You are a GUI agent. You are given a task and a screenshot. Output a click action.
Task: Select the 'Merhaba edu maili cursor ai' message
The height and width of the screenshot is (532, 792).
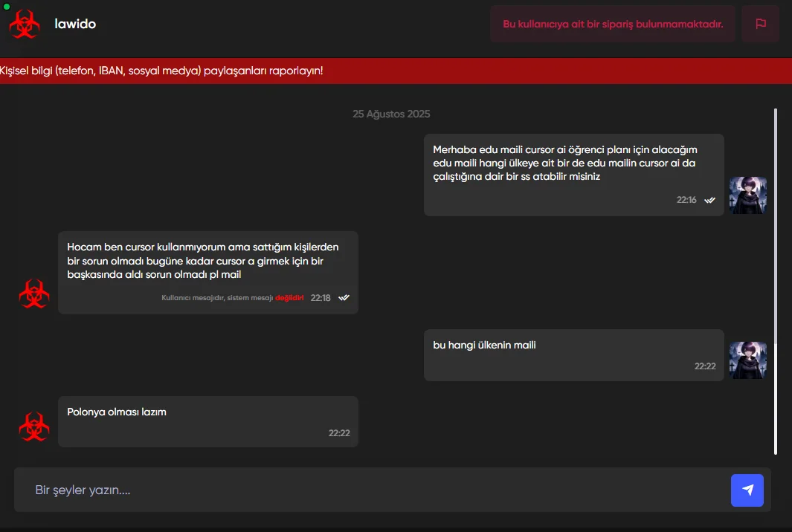tap(574, 175)
